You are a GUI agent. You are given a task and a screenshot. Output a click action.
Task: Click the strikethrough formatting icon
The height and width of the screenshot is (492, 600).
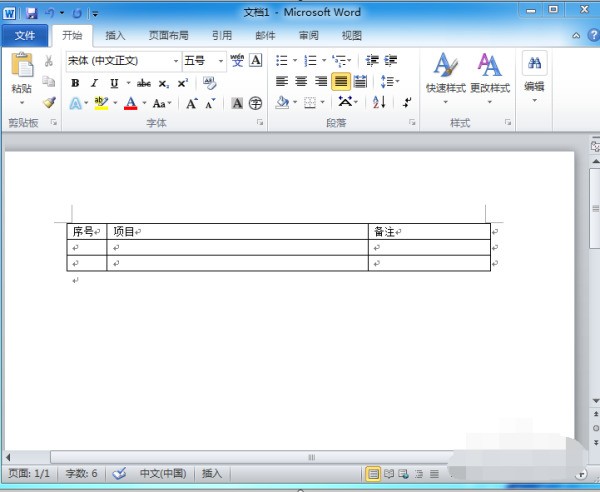(143, 83)
